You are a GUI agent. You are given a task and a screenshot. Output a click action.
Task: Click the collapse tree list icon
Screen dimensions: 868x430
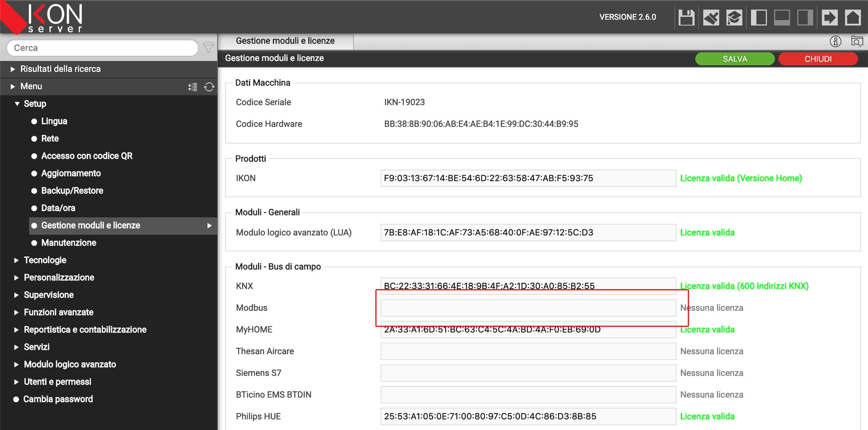(x=193, y=87)
